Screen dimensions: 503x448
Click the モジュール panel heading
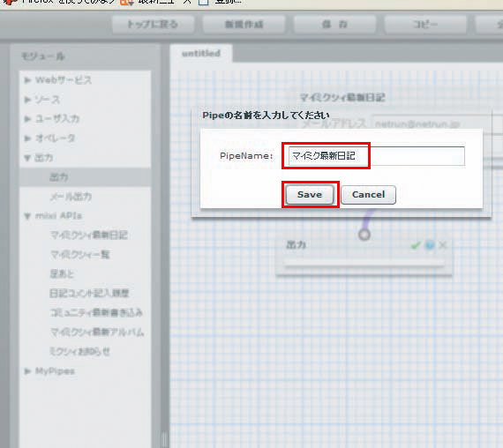(x=43, y=56)
